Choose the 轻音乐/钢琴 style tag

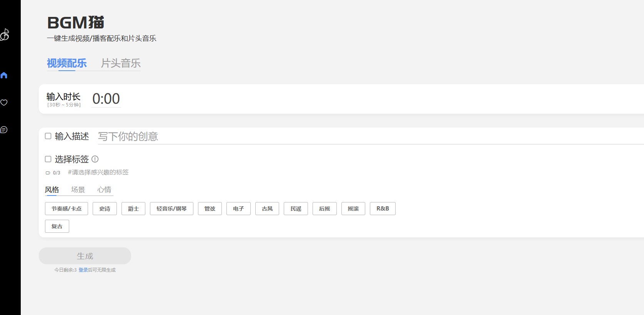click(x=171, y=209)
